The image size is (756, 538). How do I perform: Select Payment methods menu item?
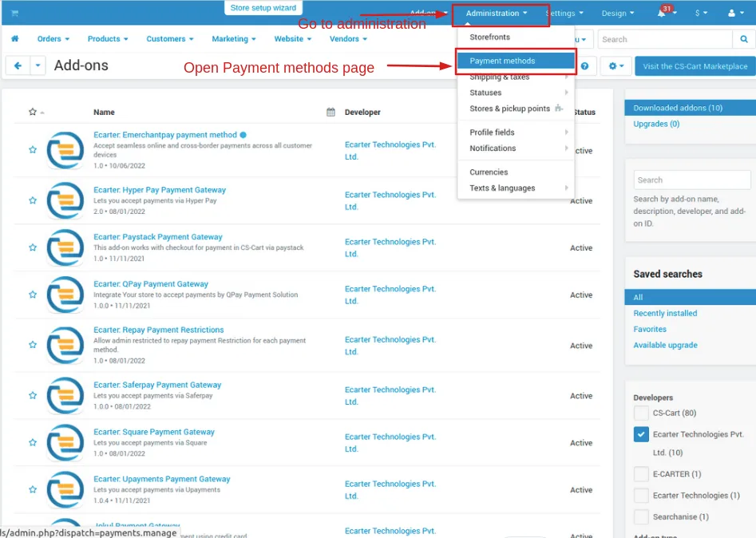[516, 61]
